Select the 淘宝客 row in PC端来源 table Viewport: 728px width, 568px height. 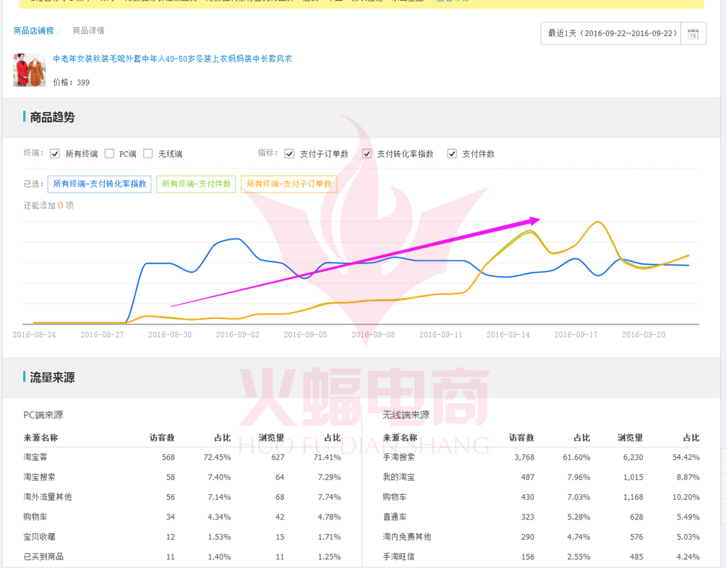point(36,457)
